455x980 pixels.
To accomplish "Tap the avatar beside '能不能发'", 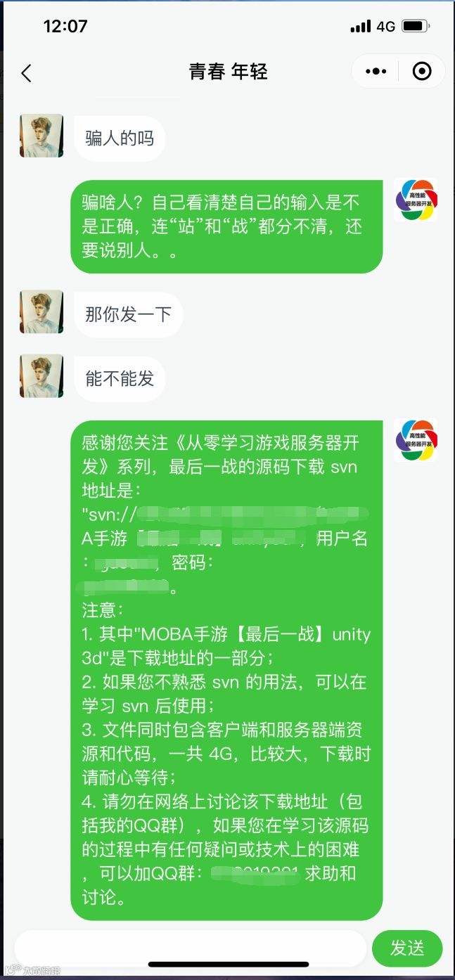I will coord(41,376).
